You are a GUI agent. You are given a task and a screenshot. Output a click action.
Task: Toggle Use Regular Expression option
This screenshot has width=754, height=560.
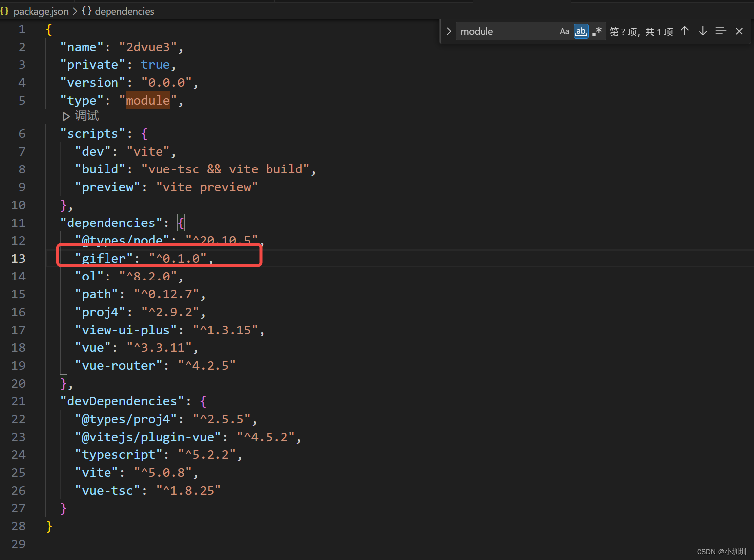(x=597, y=31)
